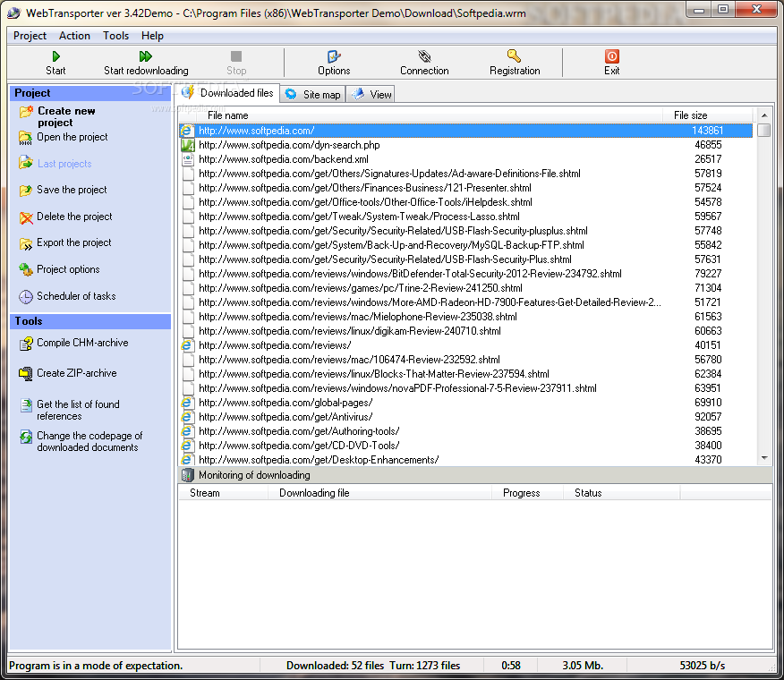
Task: Click the Create ZIP-archive icon
Action: [x=25, y=374]
